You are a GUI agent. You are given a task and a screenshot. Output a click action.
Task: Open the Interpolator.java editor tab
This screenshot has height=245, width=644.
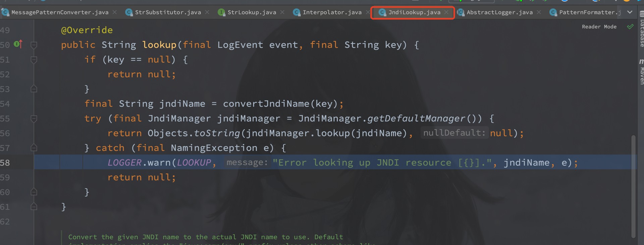332,12
